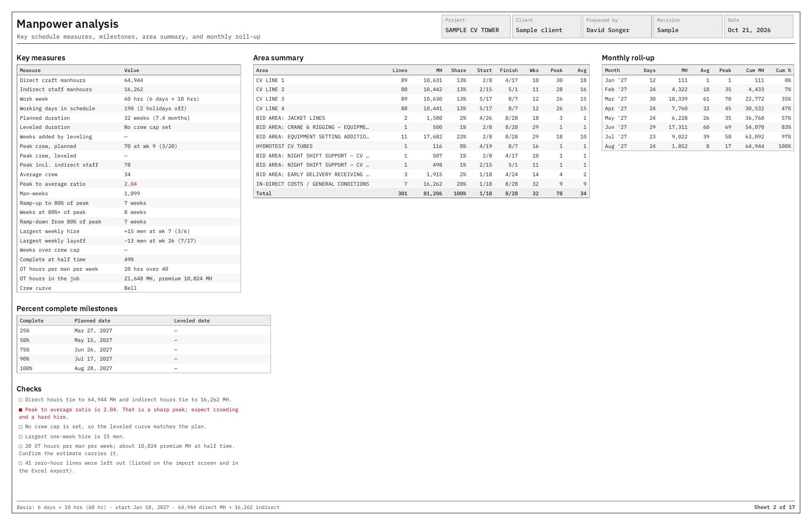Click the Work week value 60 hrs

[162, 99]
